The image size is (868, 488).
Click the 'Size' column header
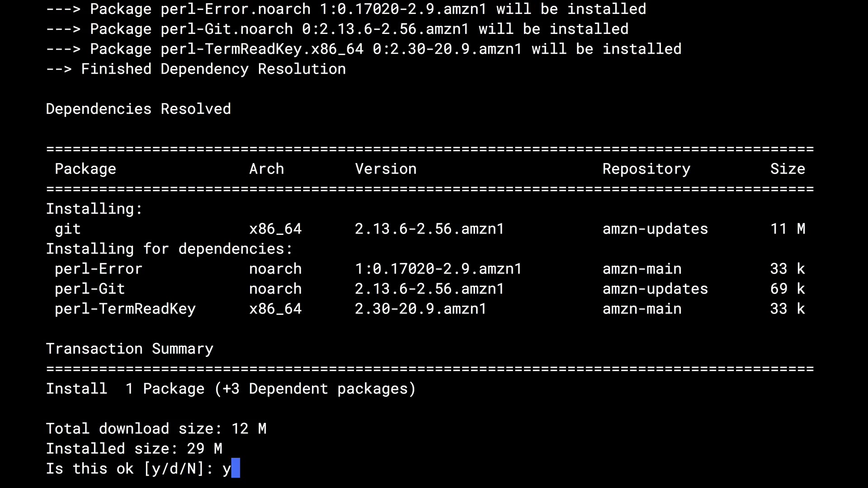click(788, 169)
